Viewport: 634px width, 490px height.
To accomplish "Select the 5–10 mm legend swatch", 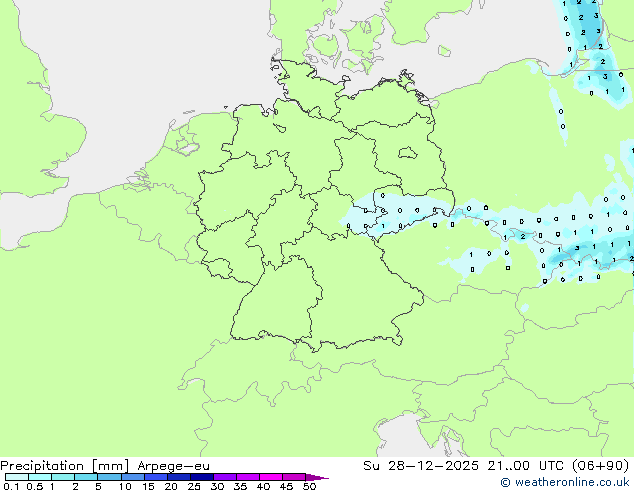I will [109, 477].
